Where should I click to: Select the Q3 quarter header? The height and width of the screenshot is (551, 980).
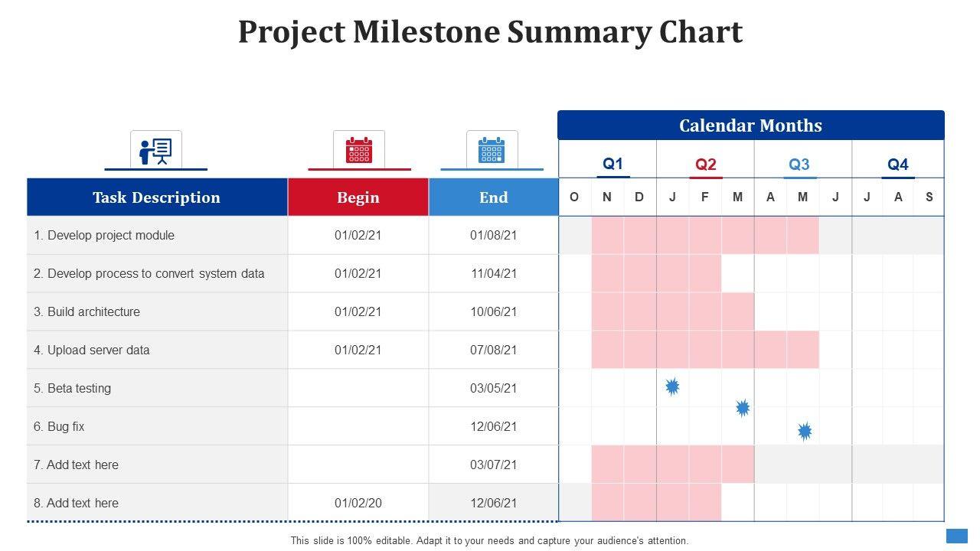coord(799,164)
